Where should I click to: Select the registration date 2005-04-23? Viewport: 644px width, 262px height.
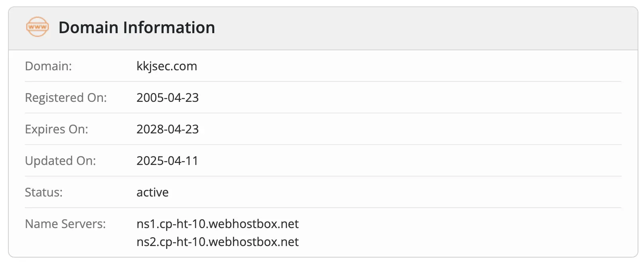point(167,97)
